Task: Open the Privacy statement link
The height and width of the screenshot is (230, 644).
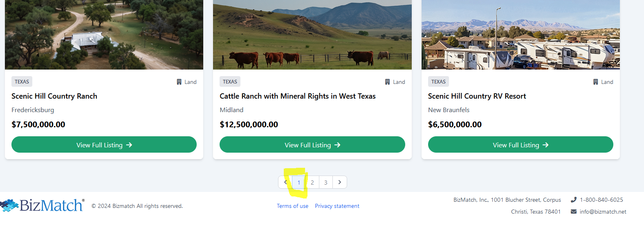Action: click(337, 206)
